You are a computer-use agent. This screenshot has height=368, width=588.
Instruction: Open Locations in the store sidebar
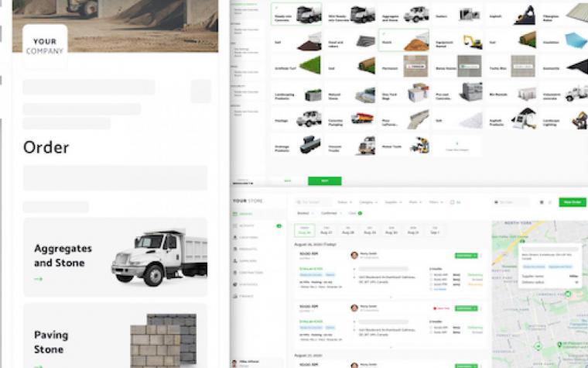tap(248, 237)
